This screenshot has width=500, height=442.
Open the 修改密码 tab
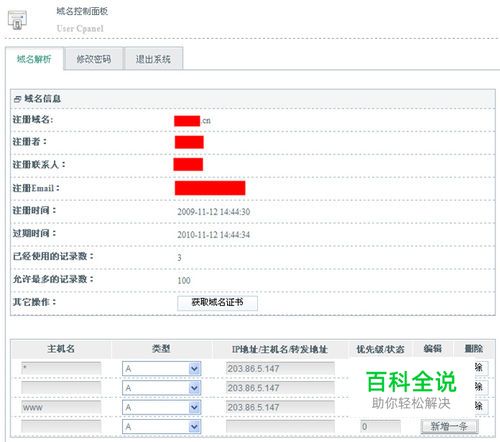click(93, 59)
